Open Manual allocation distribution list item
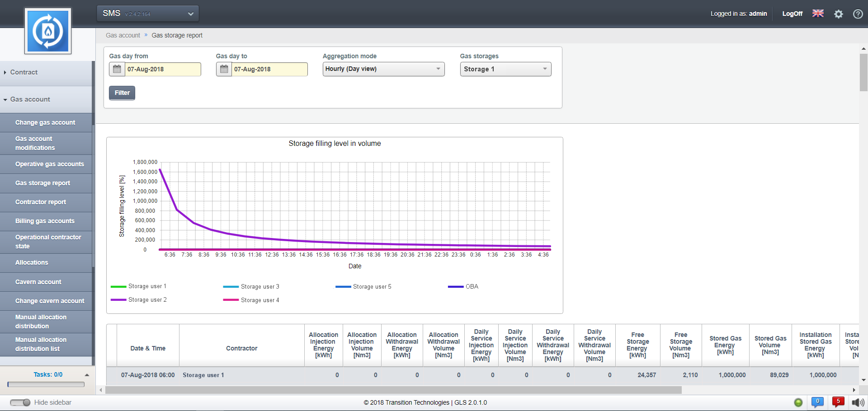This screenshot has height=411, width=868. coord(46,344)
